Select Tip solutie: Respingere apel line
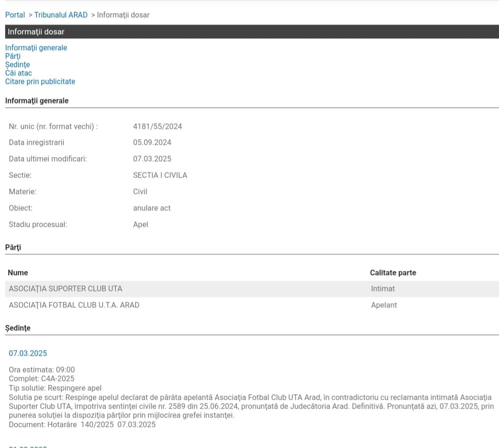499x448 pixels. (x=55, y=388)
